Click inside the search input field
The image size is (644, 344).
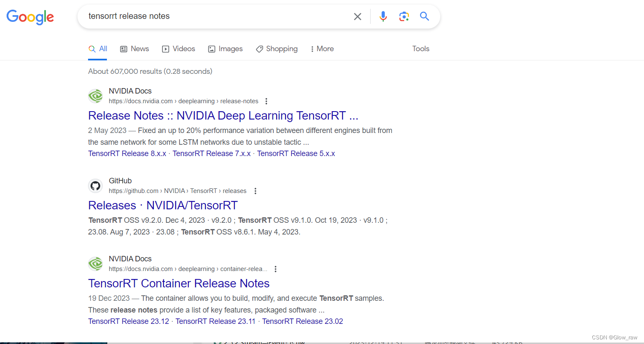coord(210,16)
